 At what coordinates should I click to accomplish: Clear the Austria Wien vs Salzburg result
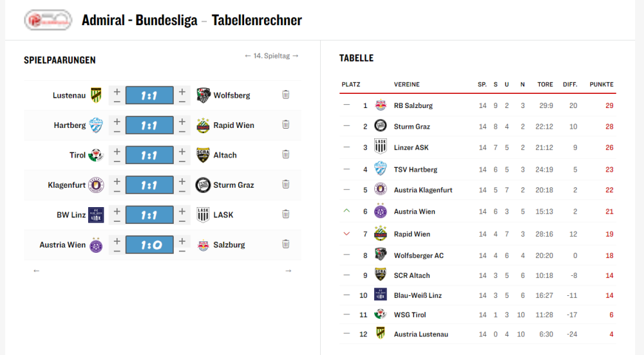pos(285,244)
